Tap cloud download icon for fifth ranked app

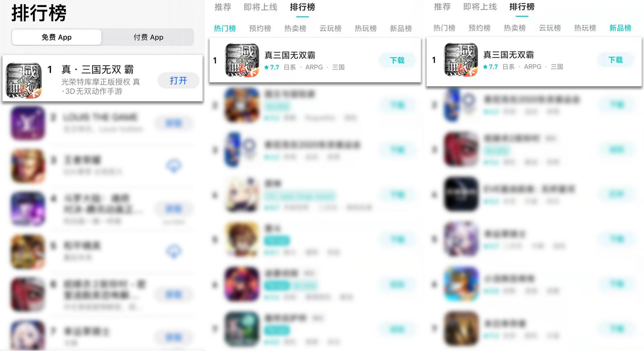[174, 251]
